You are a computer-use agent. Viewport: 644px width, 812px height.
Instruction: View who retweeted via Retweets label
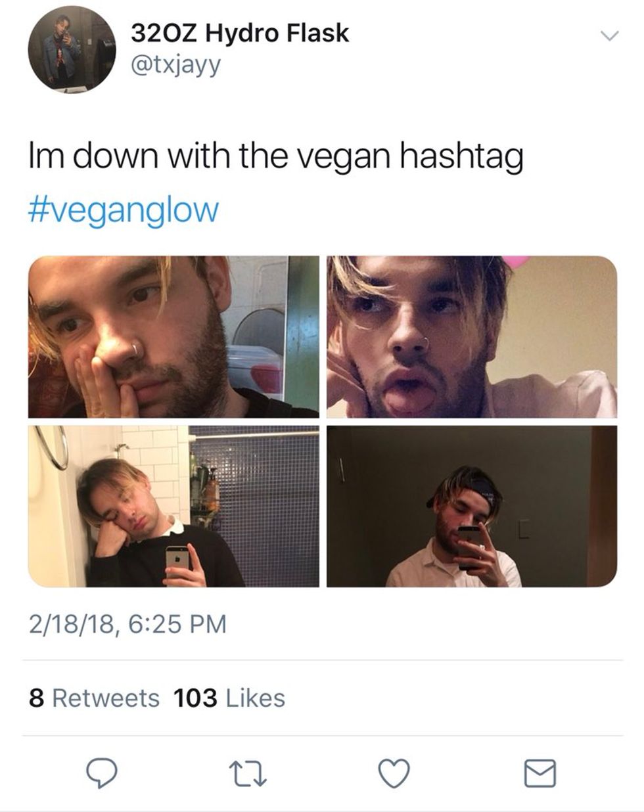105,698
